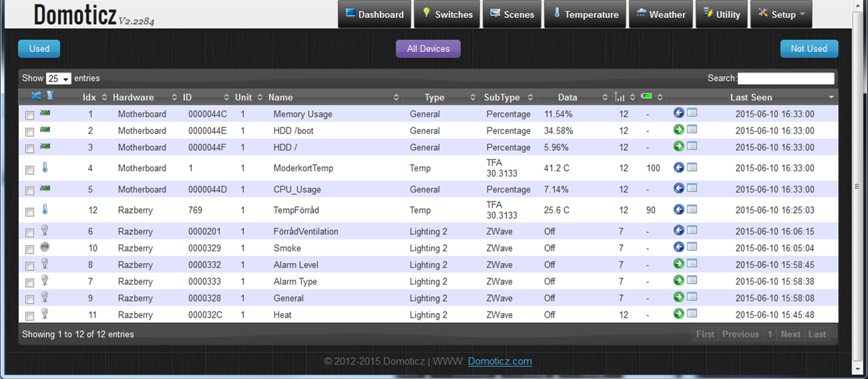Click the blue arrow icon for FörrådVentilation

click(678, 230)
